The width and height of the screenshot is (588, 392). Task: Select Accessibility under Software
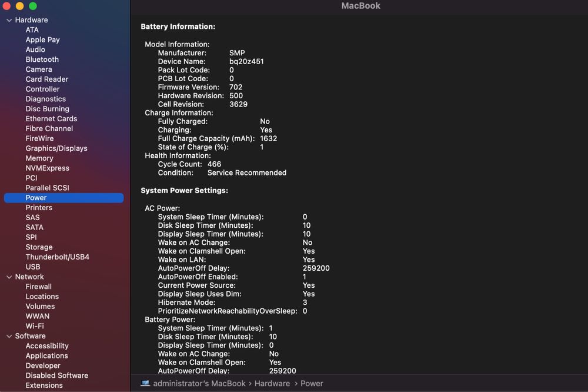(47, 346)
